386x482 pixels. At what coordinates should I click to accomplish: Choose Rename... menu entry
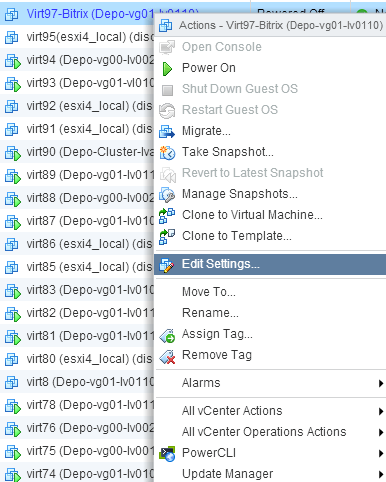click(x=271, y=313)
